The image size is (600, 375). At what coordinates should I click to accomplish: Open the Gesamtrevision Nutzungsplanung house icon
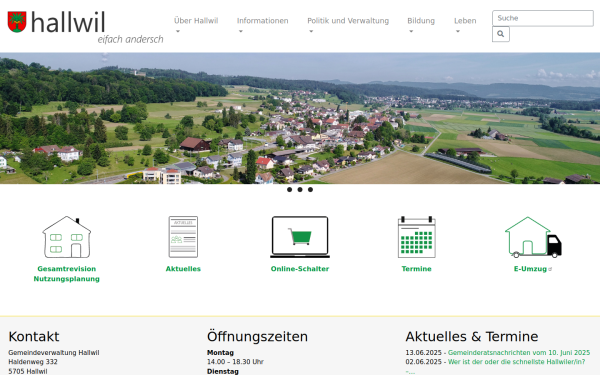[x=67, y=237]
